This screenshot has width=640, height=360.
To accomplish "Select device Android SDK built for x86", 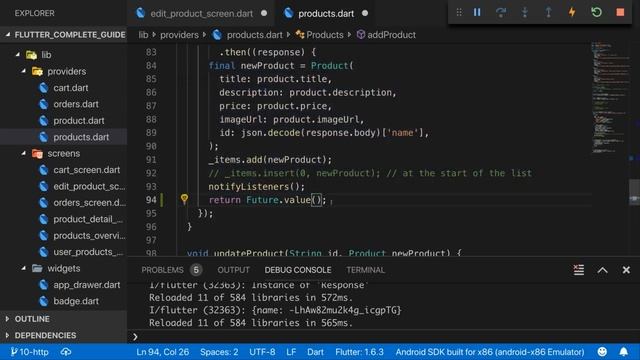I will click(x=490, y=352).
